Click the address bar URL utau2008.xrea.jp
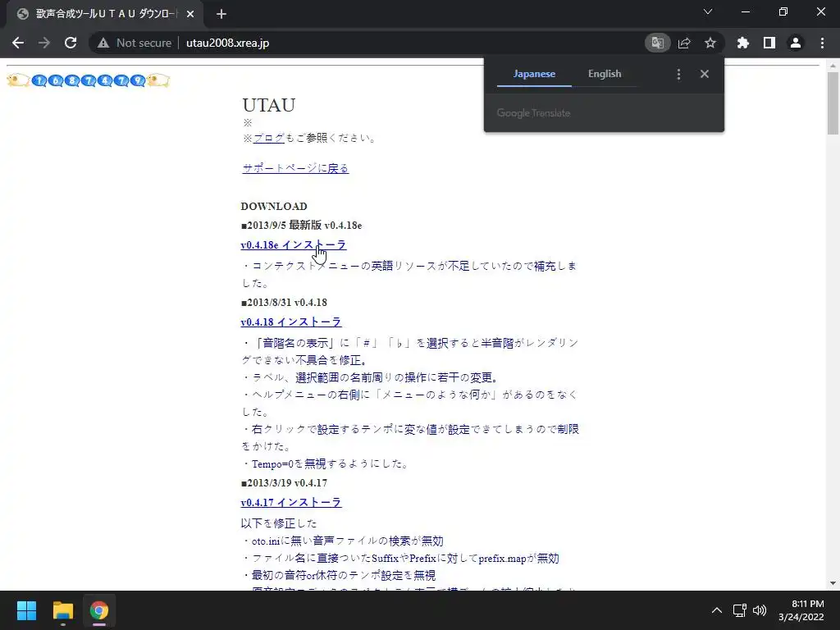This screenshot has height=630, width=840. (x=228, y=43)
